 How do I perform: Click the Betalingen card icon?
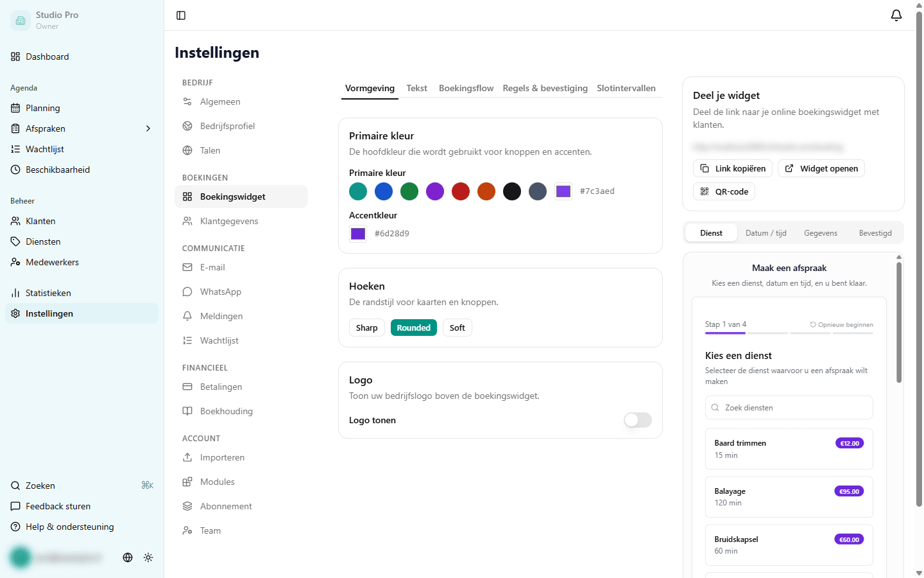click(187, 387)
